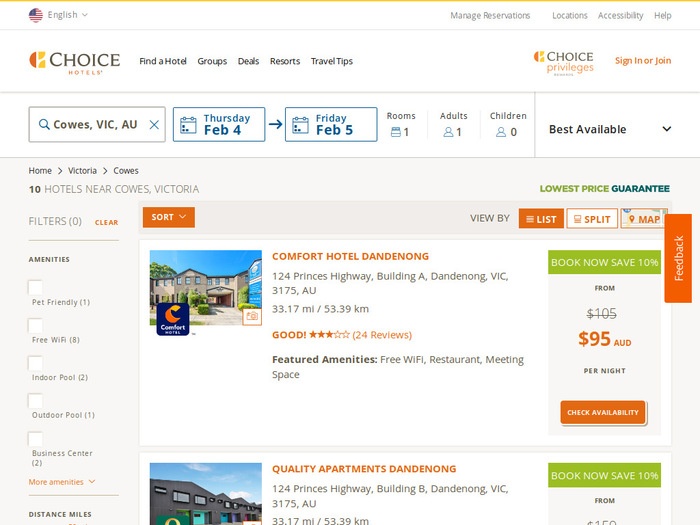Open the Friday Feb 5 check-out date

click(331, 125)
